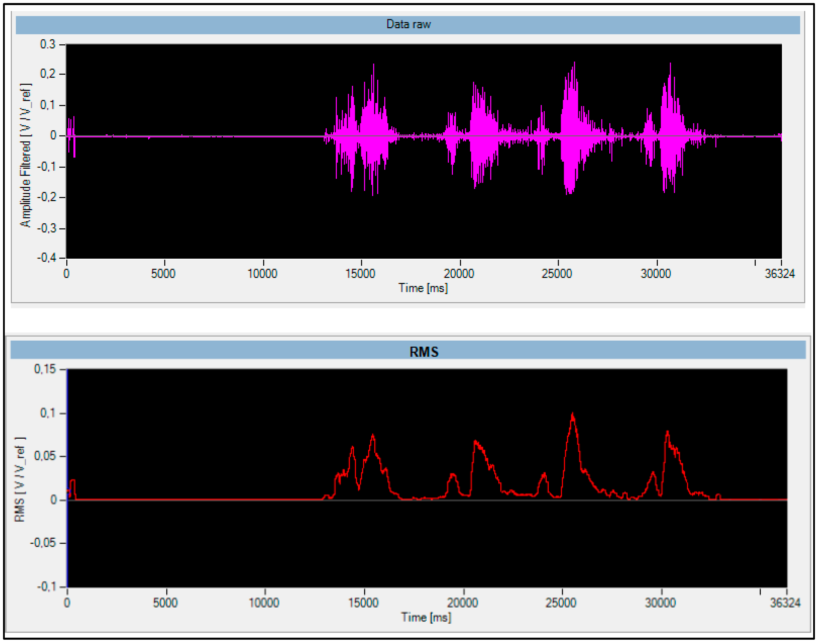Click the 25000 tick on RMS time axis

[x=561, y=602]
